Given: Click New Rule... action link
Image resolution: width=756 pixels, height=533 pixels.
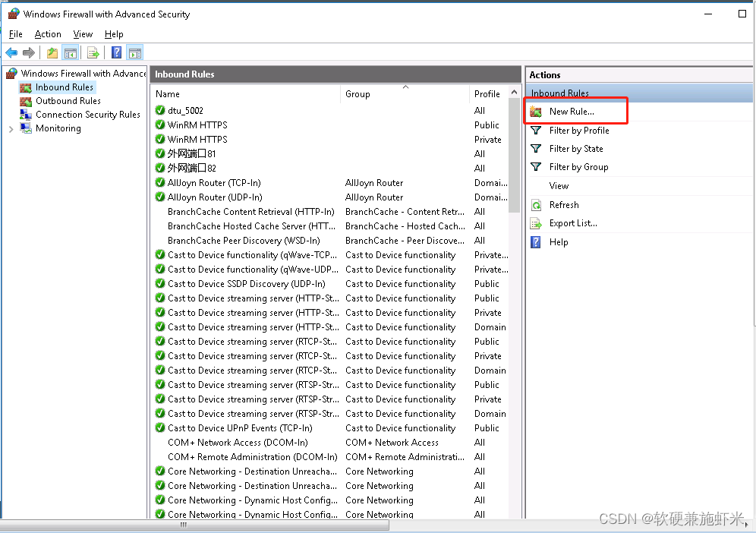Looking at the screenshot, I should (x=572, y=112).
